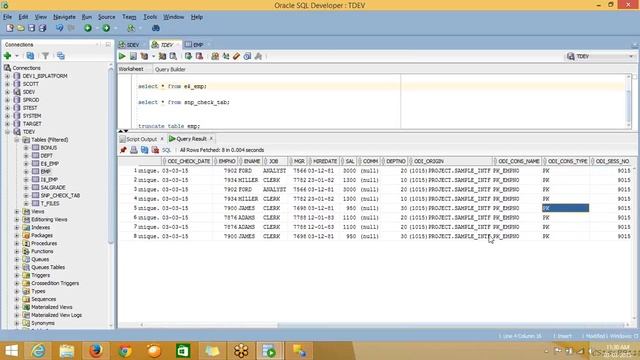Image resolution: width=640 pixels, height=360 pixels.
Task: Open Internet Explorer from the taskbar
Action: [38, 351]
